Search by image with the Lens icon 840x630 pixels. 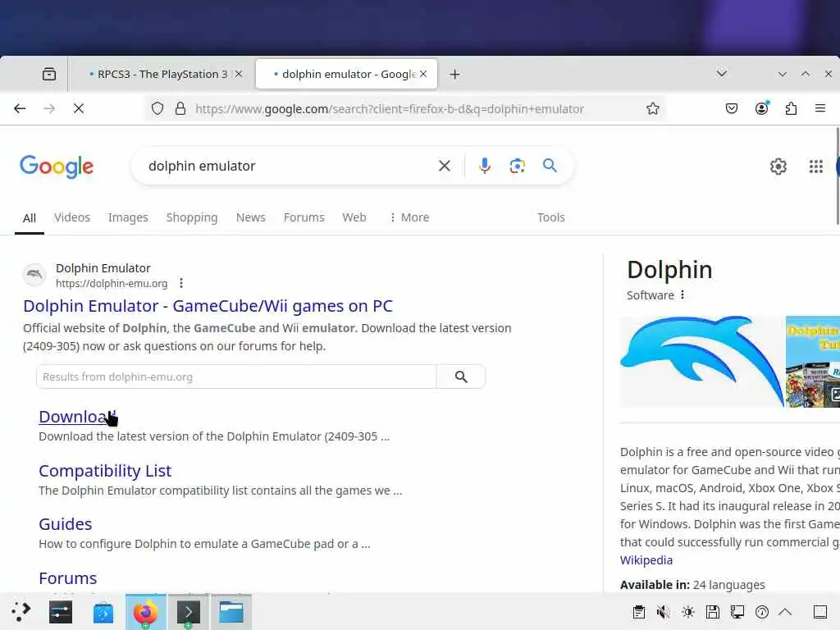517,166
